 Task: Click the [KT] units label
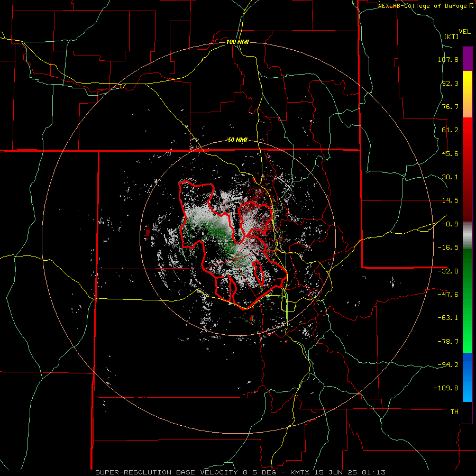(451, 36)
